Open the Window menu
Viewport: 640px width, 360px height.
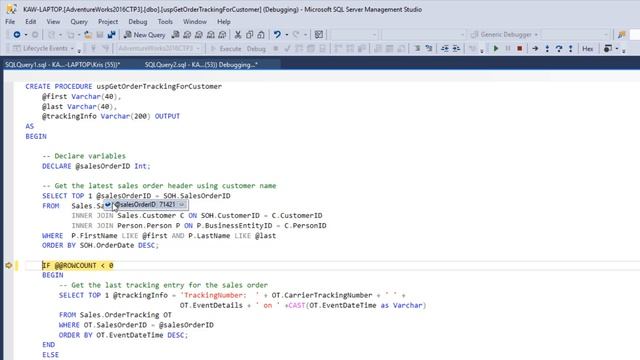click(x=195, y=22)
